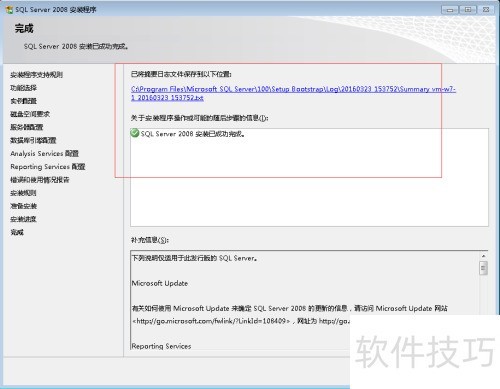Click the go.microsoft.com fwlink URL text
Image resolution: width=500 pixels, height=389 pixels.
(x=211, y=321)
